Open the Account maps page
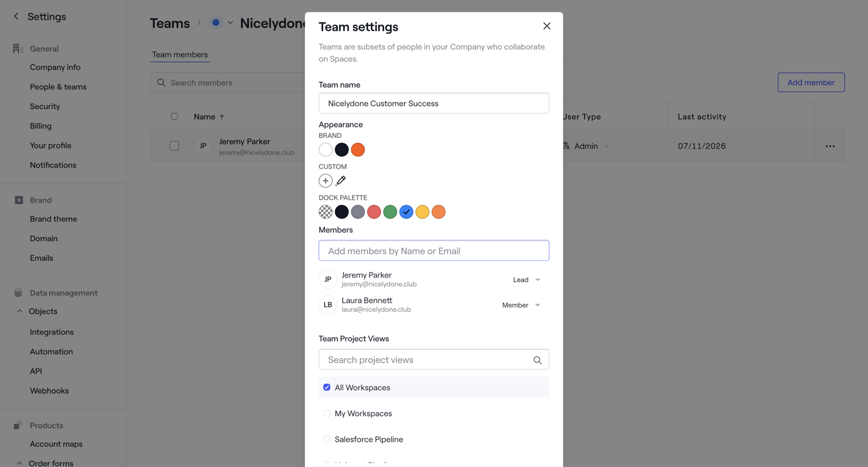Image resolution: width=868 pixels, height=467 pixels. pyautogui.click(x=56, y=443)
